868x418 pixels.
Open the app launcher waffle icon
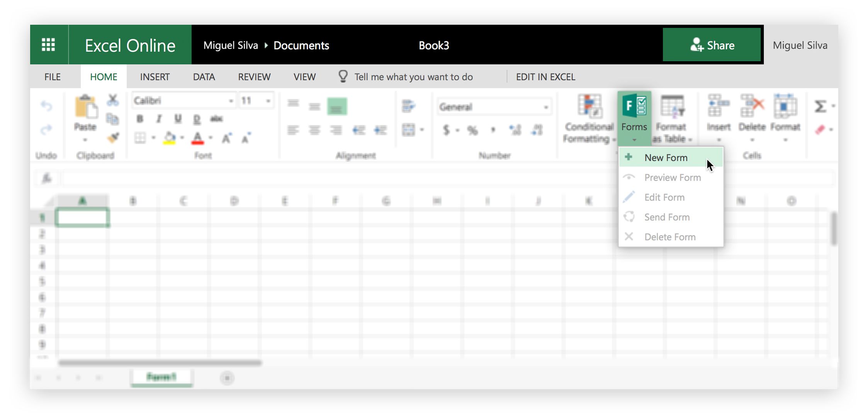pos(49,45)
